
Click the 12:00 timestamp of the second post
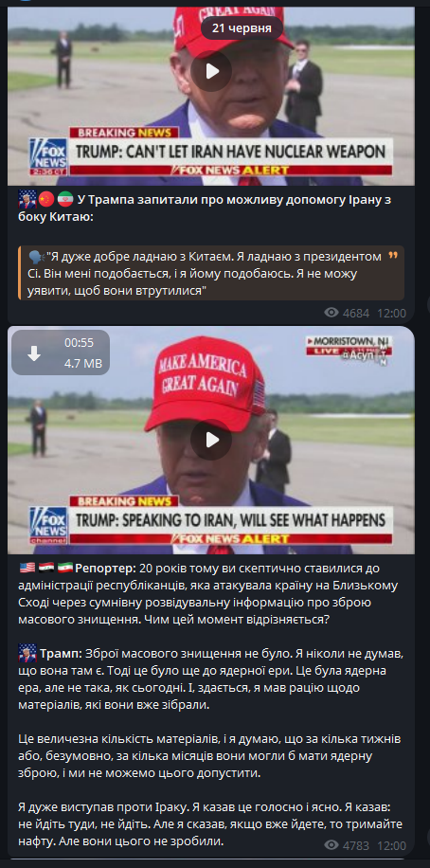(391, 846)
